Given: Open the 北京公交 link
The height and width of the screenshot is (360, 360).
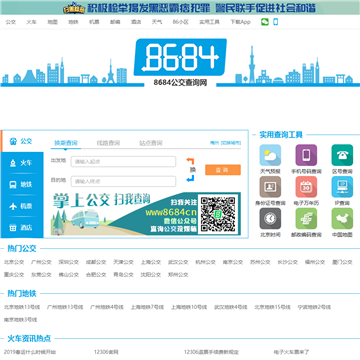Looking at the screenshot, I should point(14,262).
